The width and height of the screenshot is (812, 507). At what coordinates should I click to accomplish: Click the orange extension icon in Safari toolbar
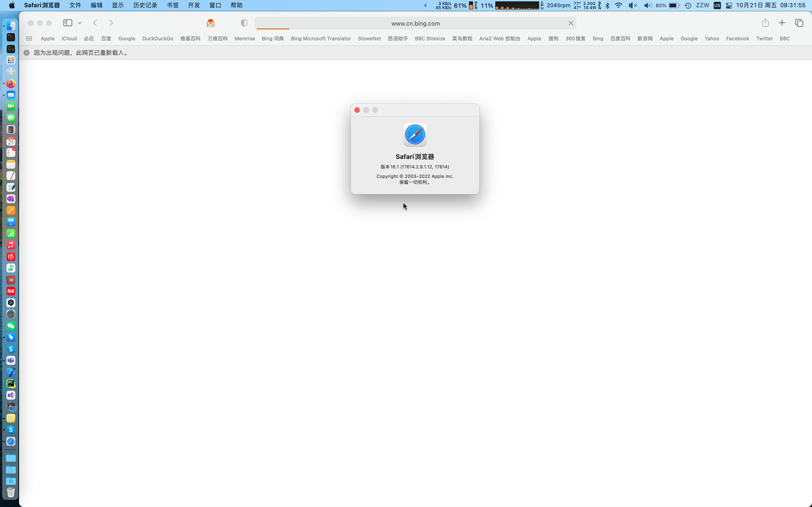pos(210,23)
